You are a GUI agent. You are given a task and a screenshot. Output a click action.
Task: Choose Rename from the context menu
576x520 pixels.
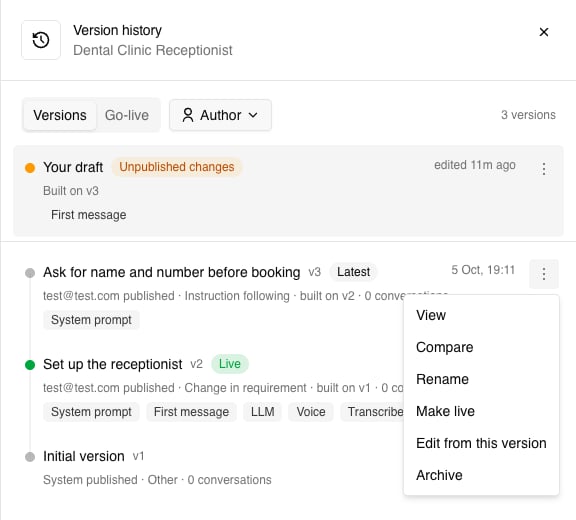(481, 379)
